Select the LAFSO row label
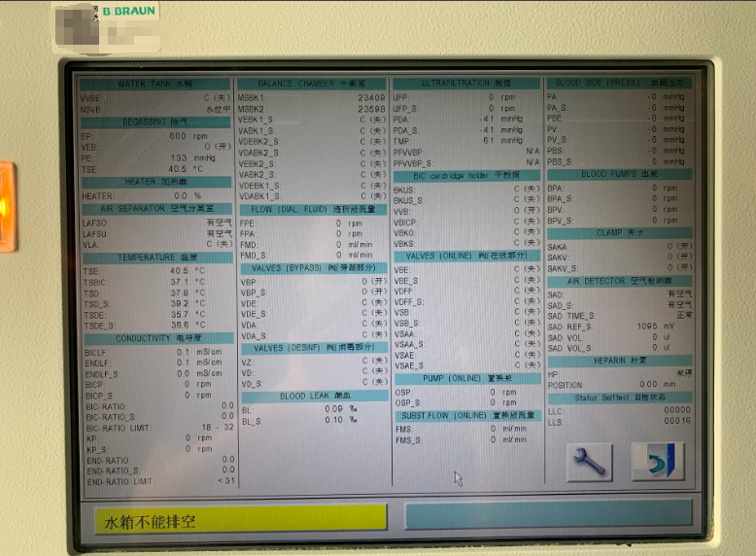Screen dimensions: 756x556 95,224
